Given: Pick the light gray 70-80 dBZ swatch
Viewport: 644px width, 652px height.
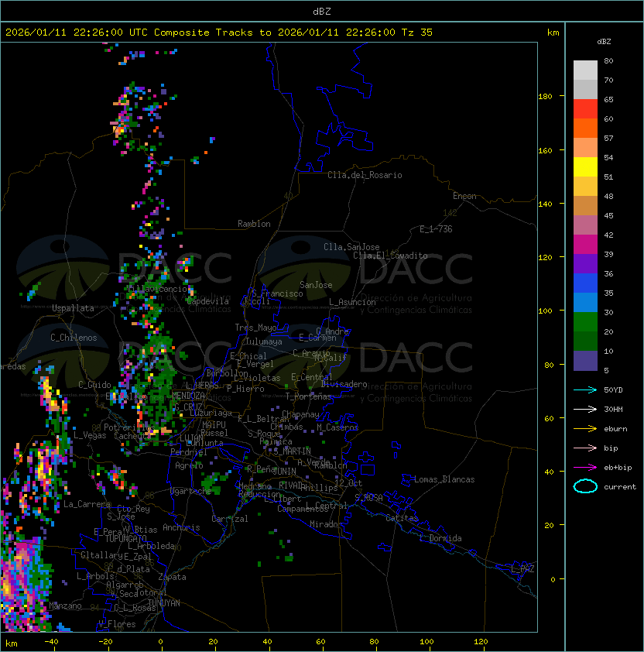Looking at the screenshot, I should click(x=585, y=70).
